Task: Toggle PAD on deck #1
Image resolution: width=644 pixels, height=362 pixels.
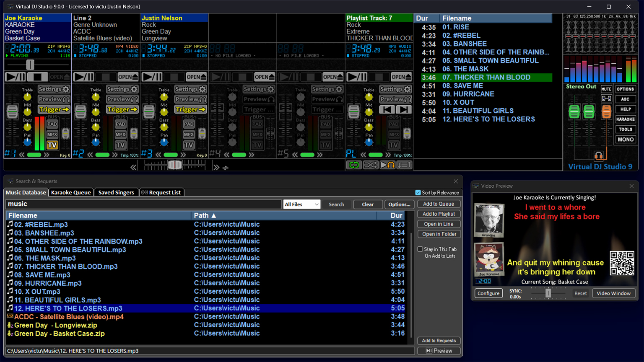Action: (52, 124)
